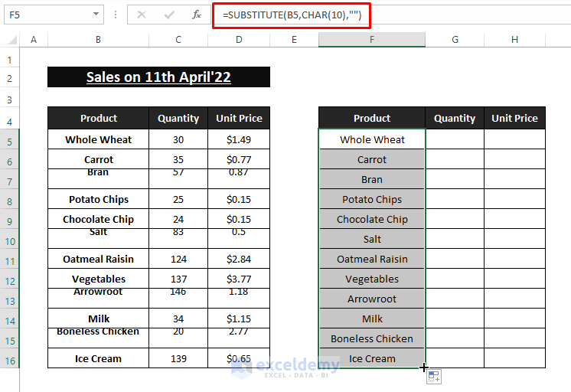Click the Cancel (X) formula bar icon
Screen dimensions: 571x392
tap(142, 15)
